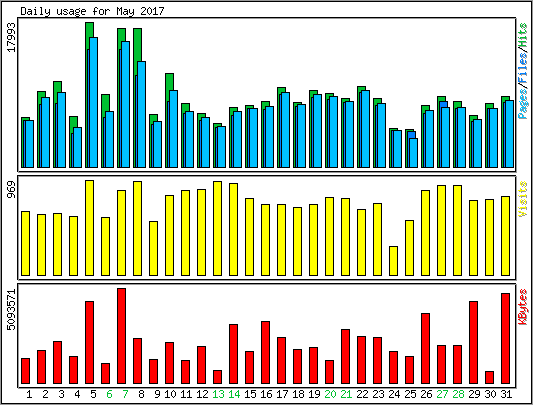Image resolution: width=533 pixels, height=405 pixels.
Task: Click the red KBytes legend label
Action: point(523,306)
